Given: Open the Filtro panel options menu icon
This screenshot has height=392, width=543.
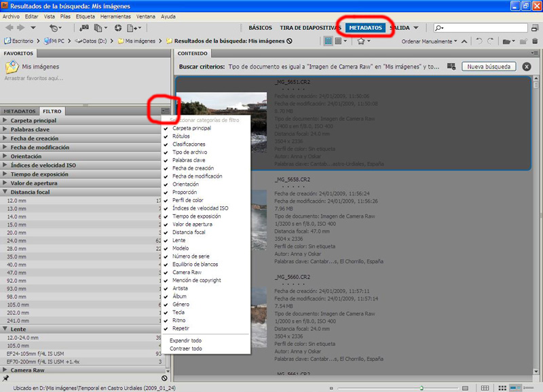Looking at the screenshot, I should 165,111.
